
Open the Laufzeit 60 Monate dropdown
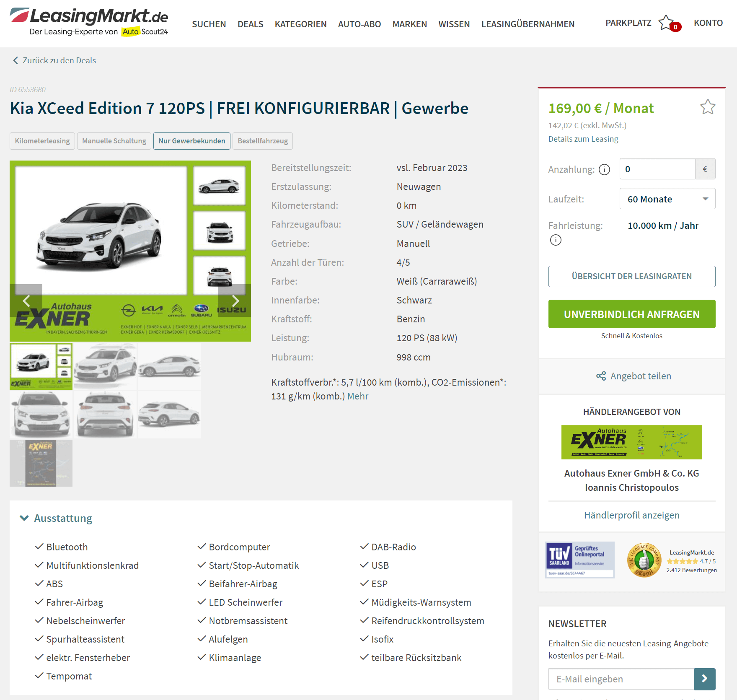pyautogui.click(x=667, y=199)
